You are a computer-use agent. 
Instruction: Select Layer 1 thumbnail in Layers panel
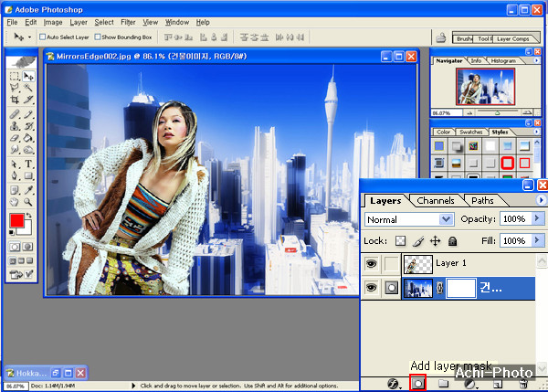tap(417, 264)
